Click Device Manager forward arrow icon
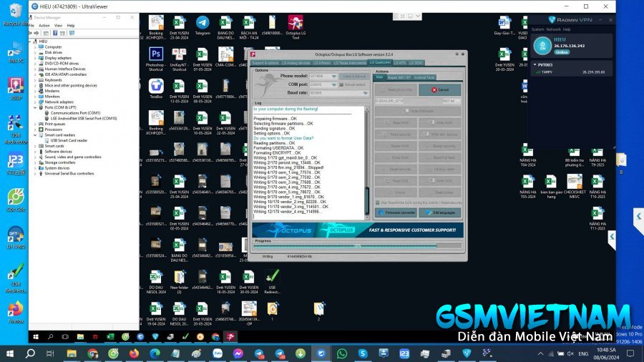This screenshot has width=644, height=362. [x=36, y=33]
